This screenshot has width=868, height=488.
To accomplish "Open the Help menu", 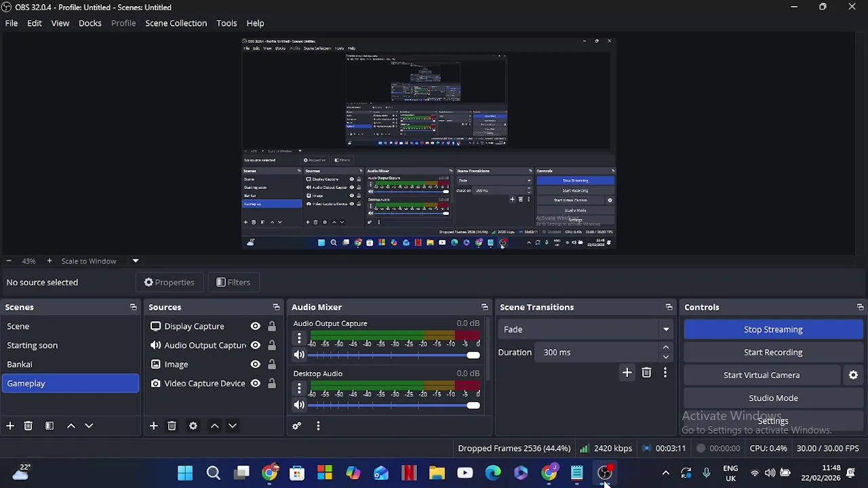I will coord(255,23).
